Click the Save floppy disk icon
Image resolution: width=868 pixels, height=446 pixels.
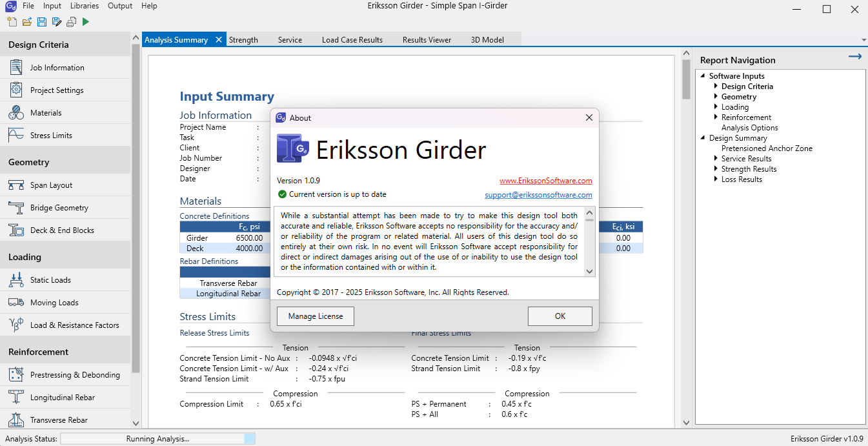coord(42,22)
